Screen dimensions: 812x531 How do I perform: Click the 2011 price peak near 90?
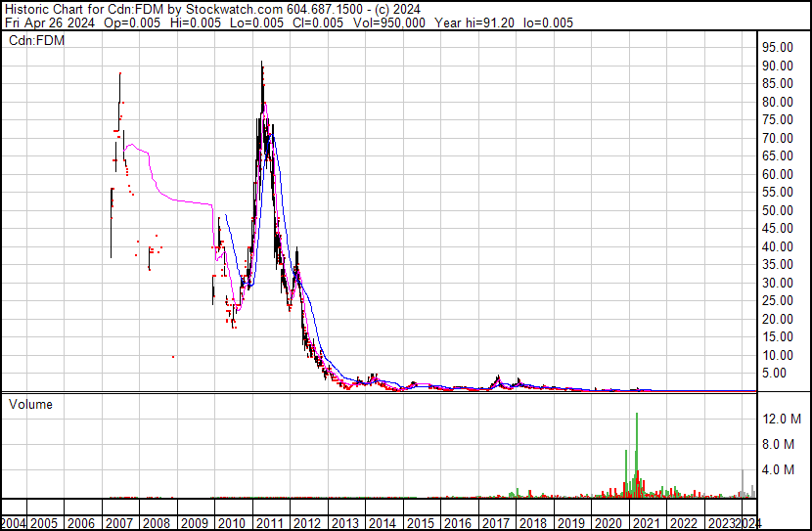point(261,65)
